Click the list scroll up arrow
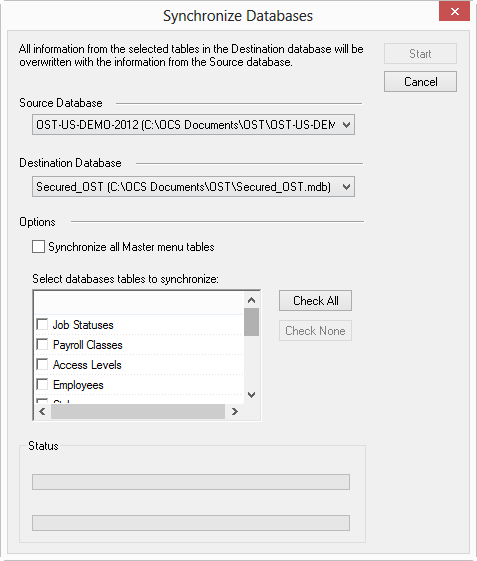 coord(252,300)
